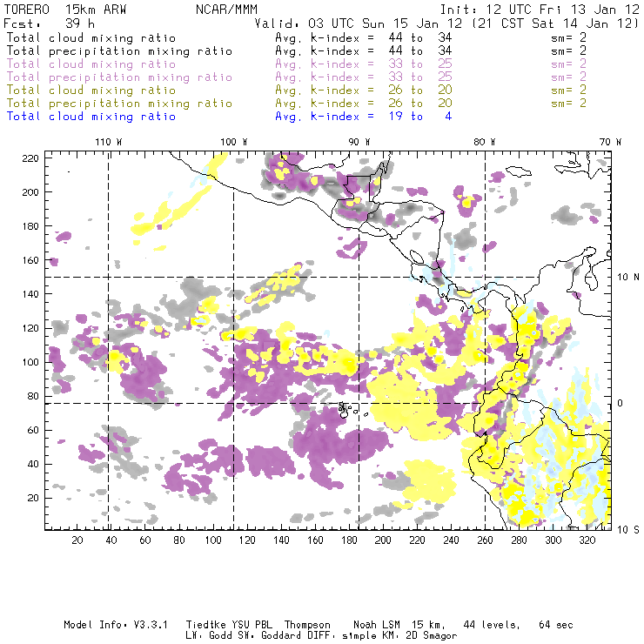Click the '220' tick on the vertical axis
The width and height of the screenshot is (644, 644).
30,158
